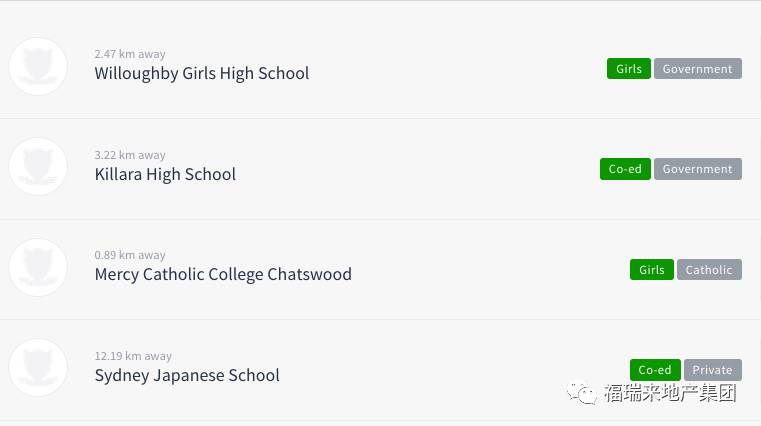The image size is (761, 426).
Task: Select the Girls tag for Willoughby Girls
Action: [x=629, y=69]
